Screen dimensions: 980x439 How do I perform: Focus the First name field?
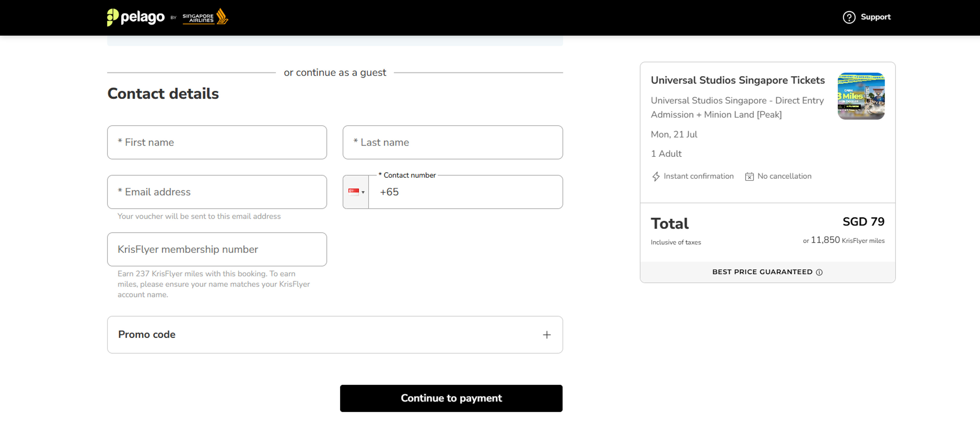[x=217, y=143]
